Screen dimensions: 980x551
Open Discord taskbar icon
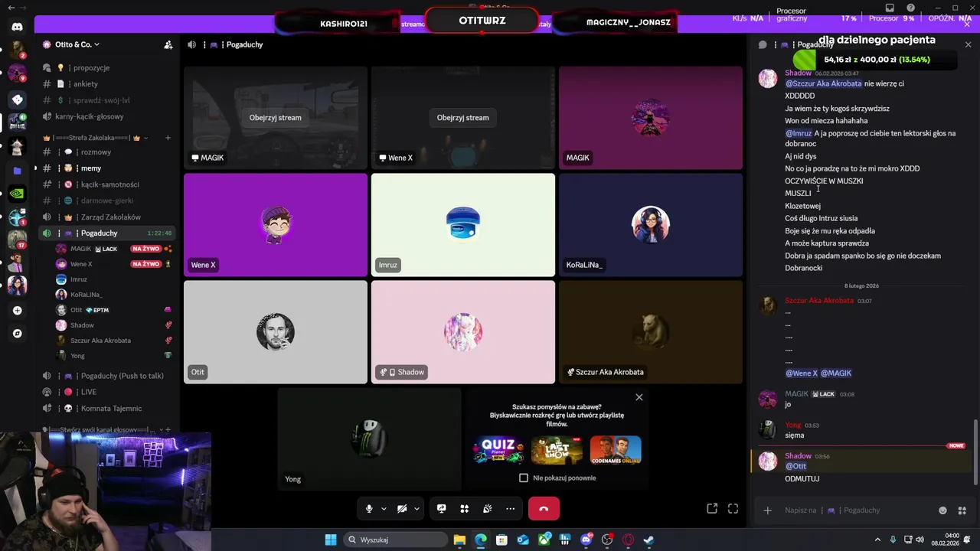[x=586, y=540]
